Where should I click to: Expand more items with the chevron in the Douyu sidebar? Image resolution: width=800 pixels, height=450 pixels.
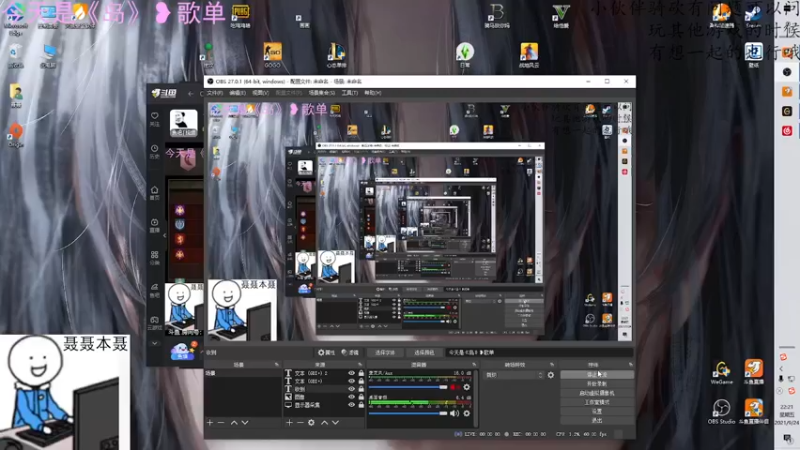pyautogui.click(x=155, y=343)
